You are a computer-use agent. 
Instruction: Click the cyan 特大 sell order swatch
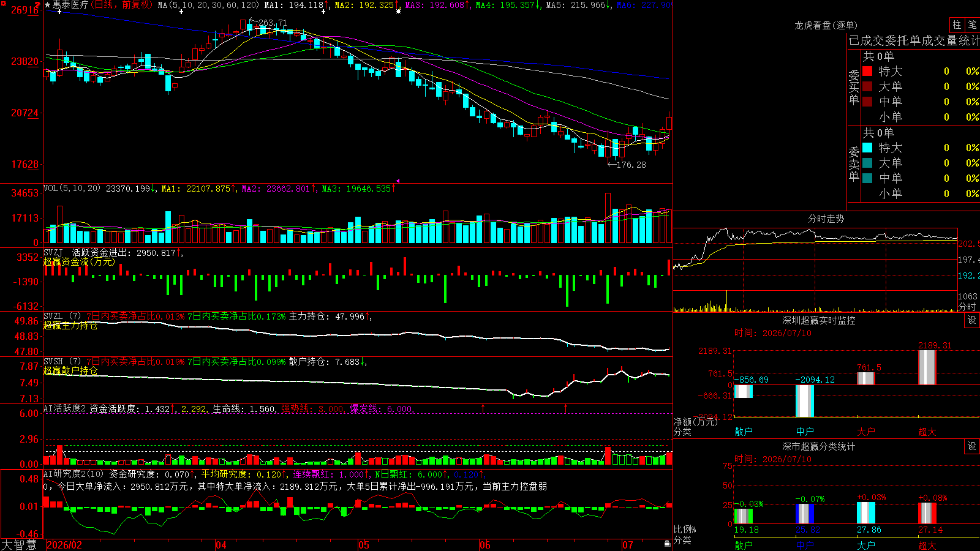click(867, 148)
